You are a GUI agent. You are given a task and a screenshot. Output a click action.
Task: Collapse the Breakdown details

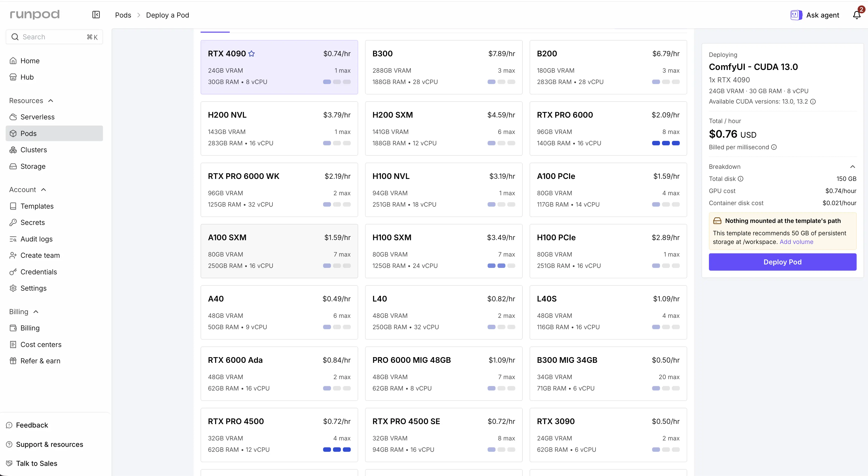pos(852,167)
